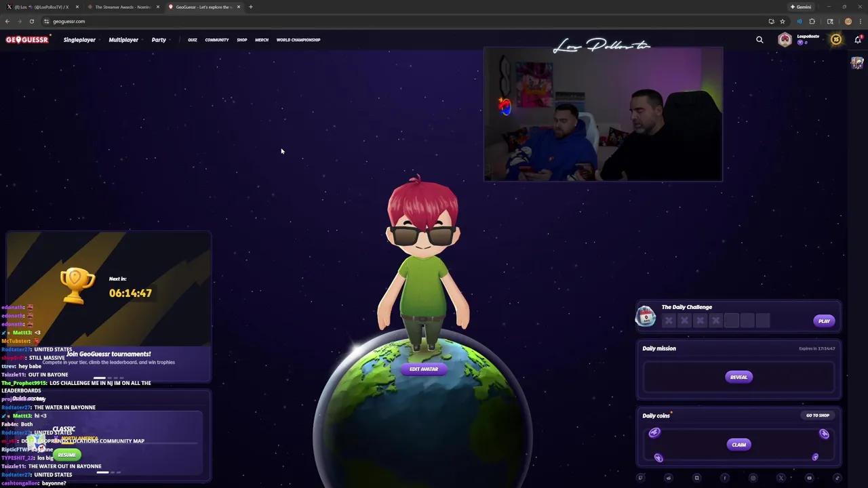The image size is (868, 488).
Task: Click the GeoGuessr logo
Action: coord(27,40)
